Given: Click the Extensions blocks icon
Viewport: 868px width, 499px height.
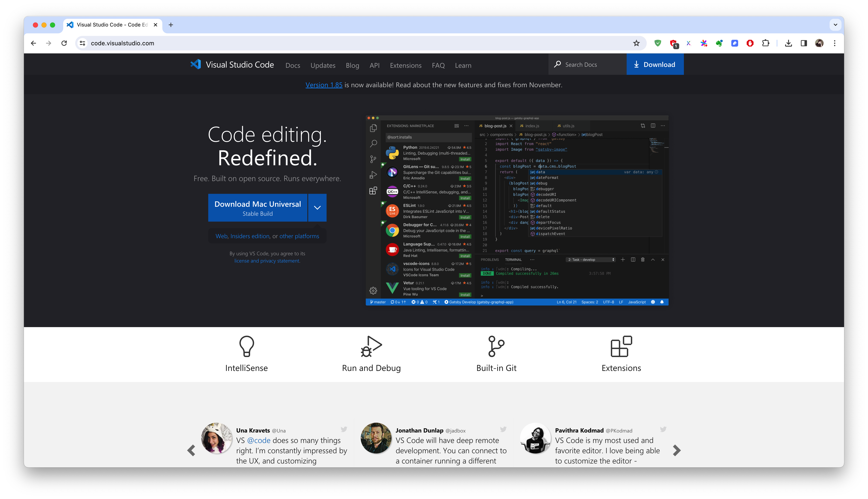Looking at the screenshot, I should pyautogui.click(x=621, y=346).
